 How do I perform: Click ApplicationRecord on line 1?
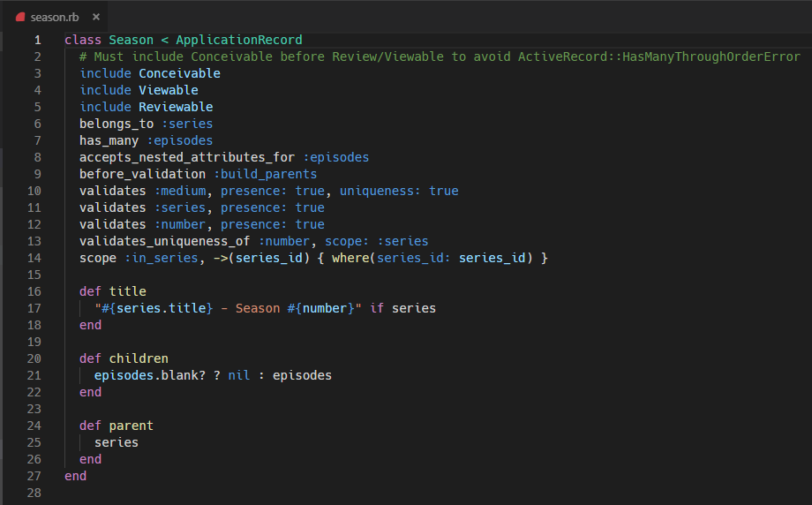[x=238, y=40]
